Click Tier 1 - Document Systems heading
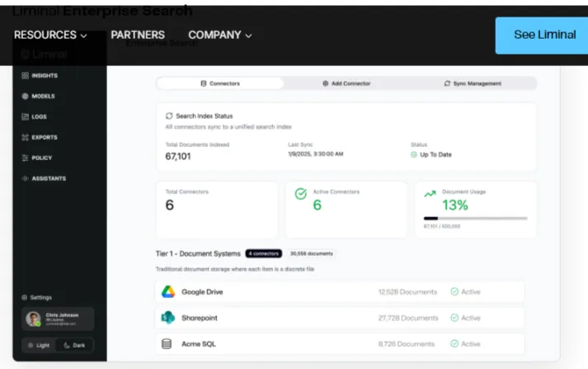The image size is (588, 369). pos(198,253)
